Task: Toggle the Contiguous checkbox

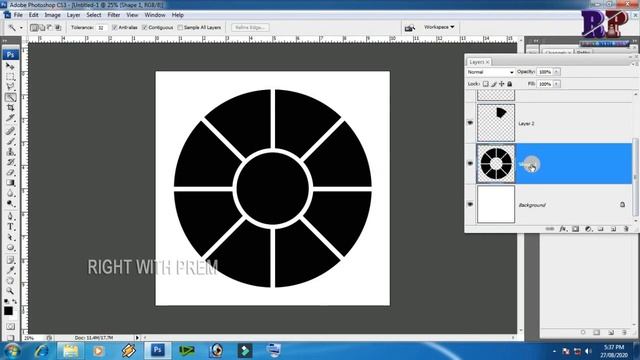Action: point(144,27)
